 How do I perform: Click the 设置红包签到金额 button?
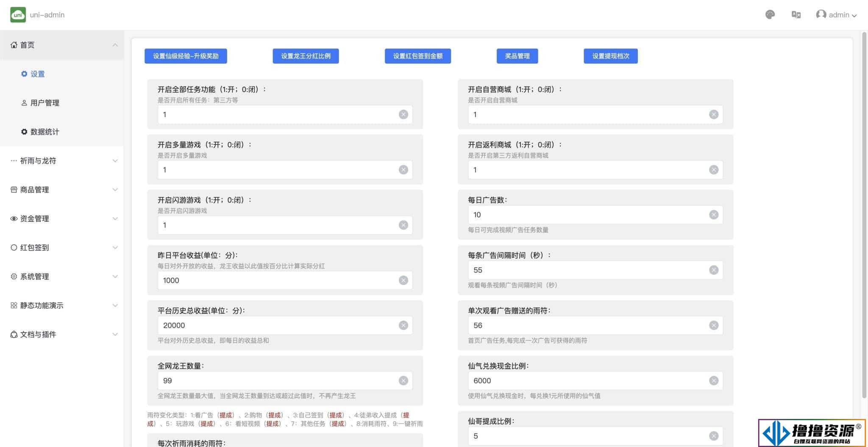point(417,56)
